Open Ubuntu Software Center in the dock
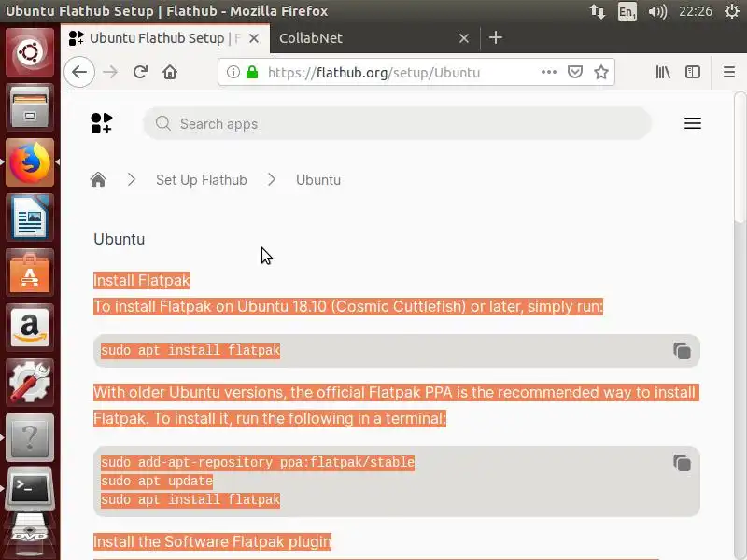Viewport: 747px width, 560px height. pos(30,273)
